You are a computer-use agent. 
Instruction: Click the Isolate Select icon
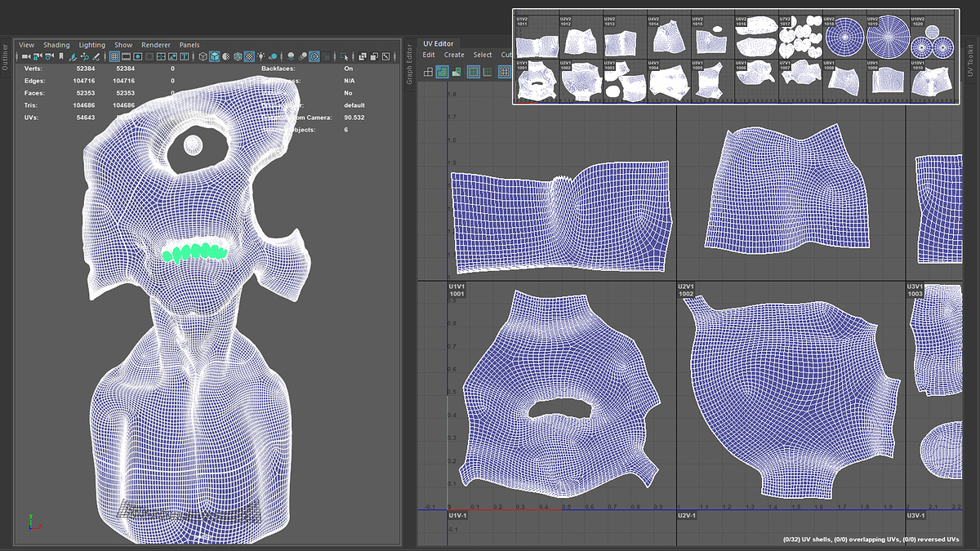pyautogui.click(x=345, y=56)
